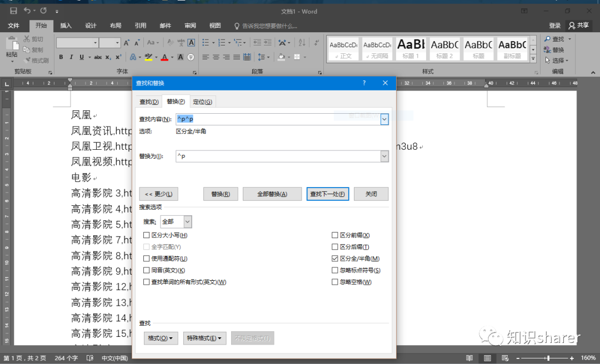Enable 查找单词的所有形式 checkbox
Screen dimensions: 600x364
146,282
